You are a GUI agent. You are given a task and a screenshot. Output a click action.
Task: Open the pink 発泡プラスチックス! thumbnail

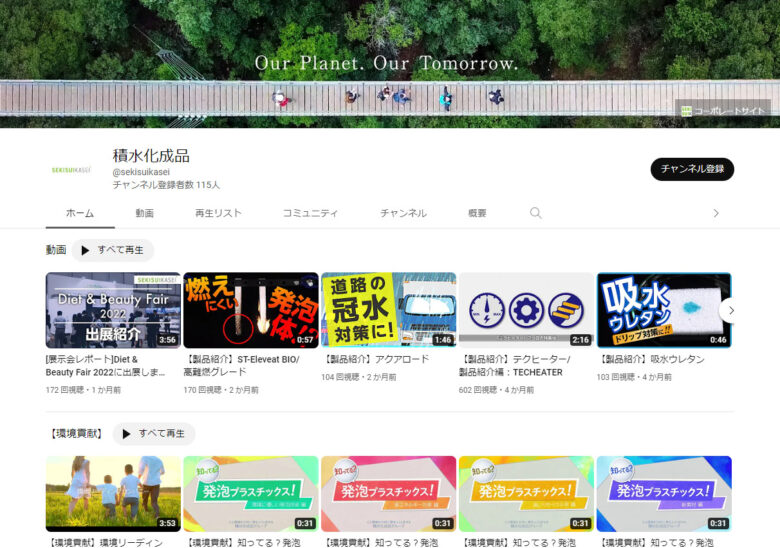tap(389, 494)
